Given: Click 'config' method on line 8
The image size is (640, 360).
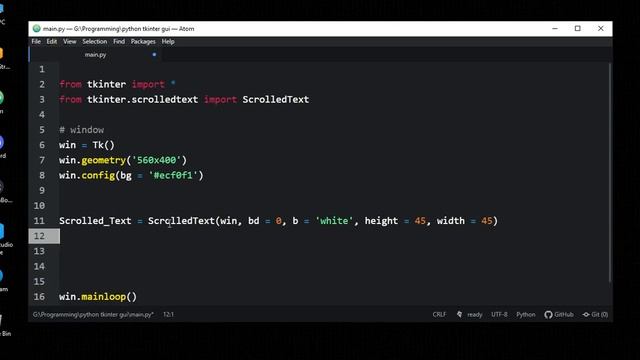Looking at the screenshot, I should click(98, 176).
